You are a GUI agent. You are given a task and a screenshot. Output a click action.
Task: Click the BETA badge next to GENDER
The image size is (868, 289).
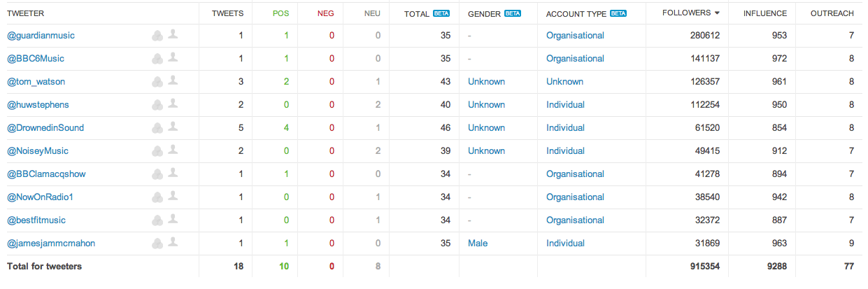coord(513,13)
